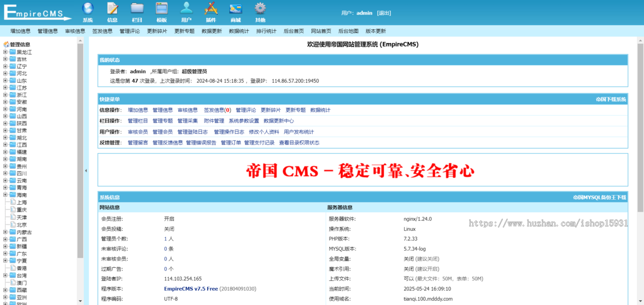Open the 用户 person icon
Screen dimensions: 644x305
(x=186, y=8)
